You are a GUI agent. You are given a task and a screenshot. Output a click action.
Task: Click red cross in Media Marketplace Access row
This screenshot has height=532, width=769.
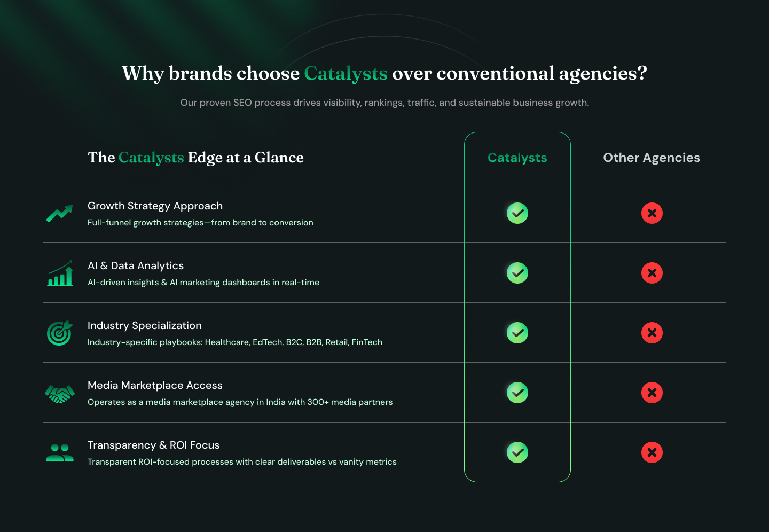point(652,393)
